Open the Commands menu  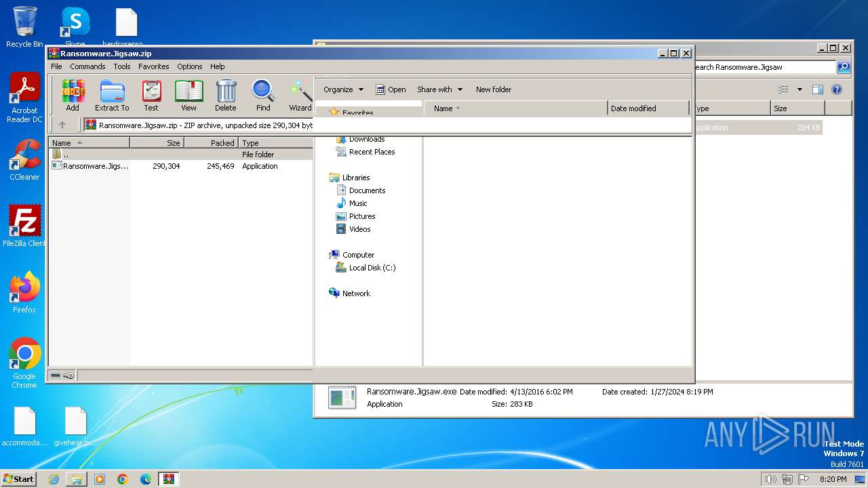pos(87,66)
